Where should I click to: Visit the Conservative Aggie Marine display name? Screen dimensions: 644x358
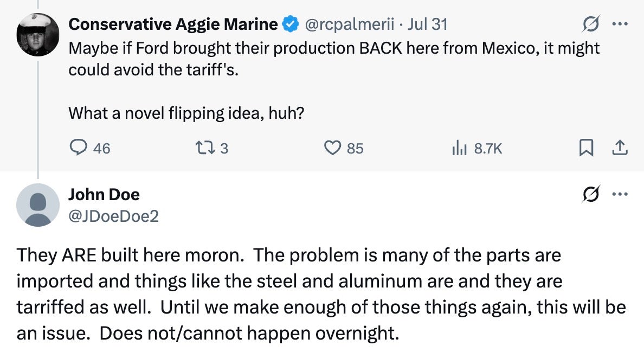pyautogui.click(x=173, y=24)
